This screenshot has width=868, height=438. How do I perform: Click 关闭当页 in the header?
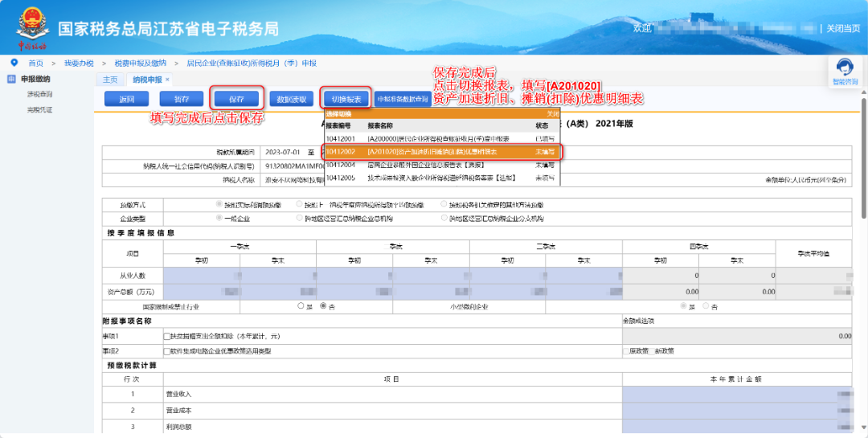[x=843, y=28]
